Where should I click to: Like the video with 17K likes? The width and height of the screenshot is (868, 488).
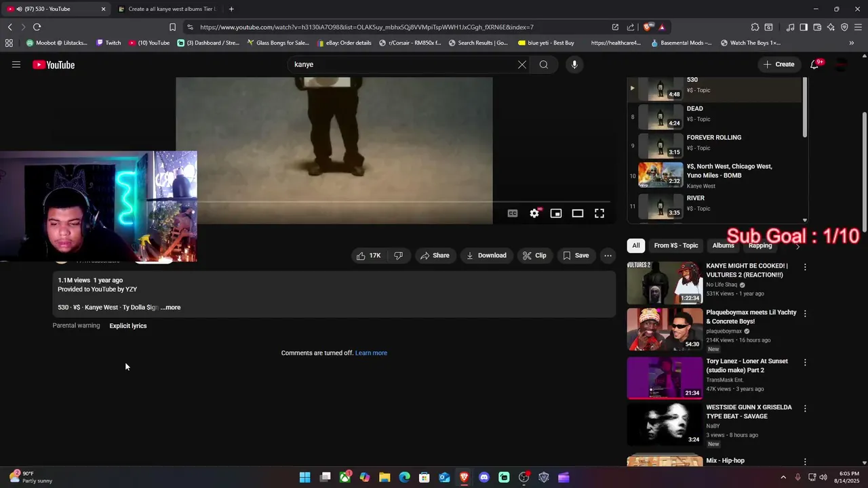click(x=369, y=256)
